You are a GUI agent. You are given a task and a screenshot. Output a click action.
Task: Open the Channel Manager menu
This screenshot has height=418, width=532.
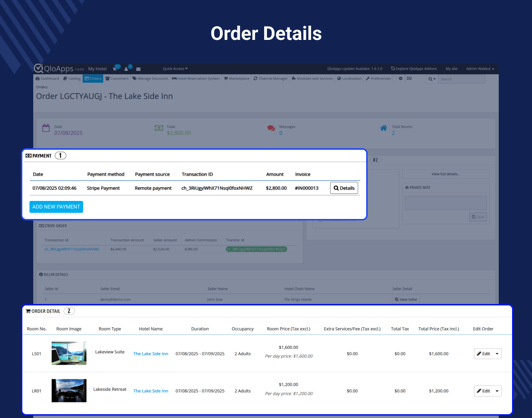pos(270,78)
